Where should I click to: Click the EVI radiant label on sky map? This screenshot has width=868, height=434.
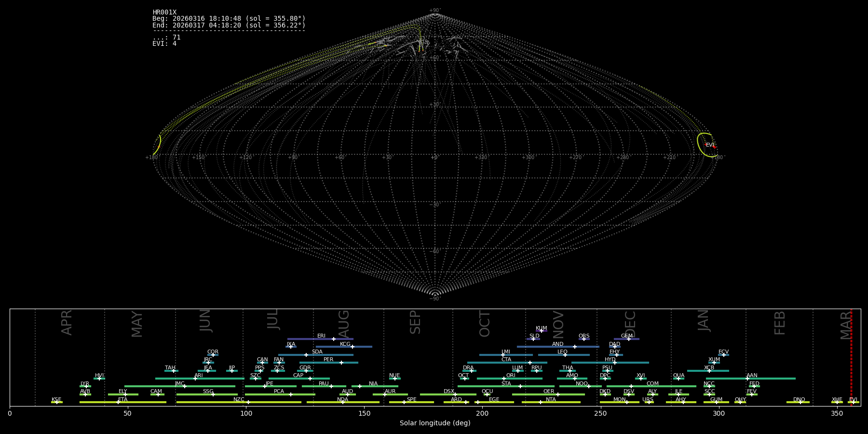pos(709,145)
